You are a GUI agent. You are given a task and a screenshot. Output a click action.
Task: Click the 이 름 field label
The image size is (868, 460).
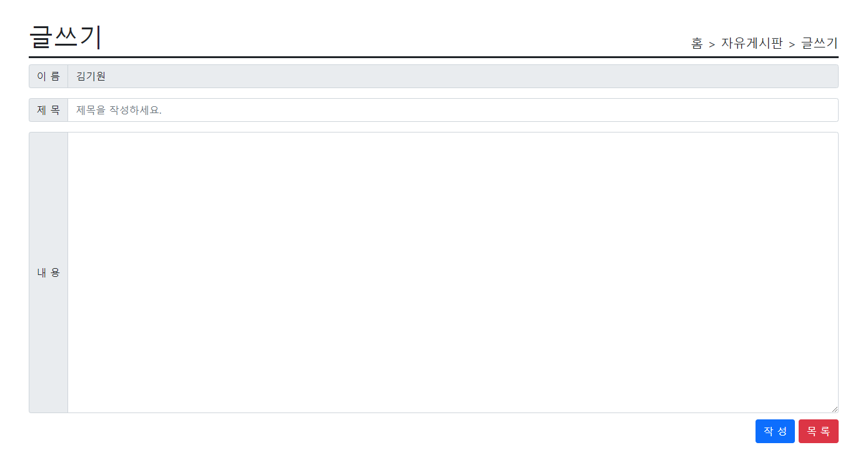48,76
